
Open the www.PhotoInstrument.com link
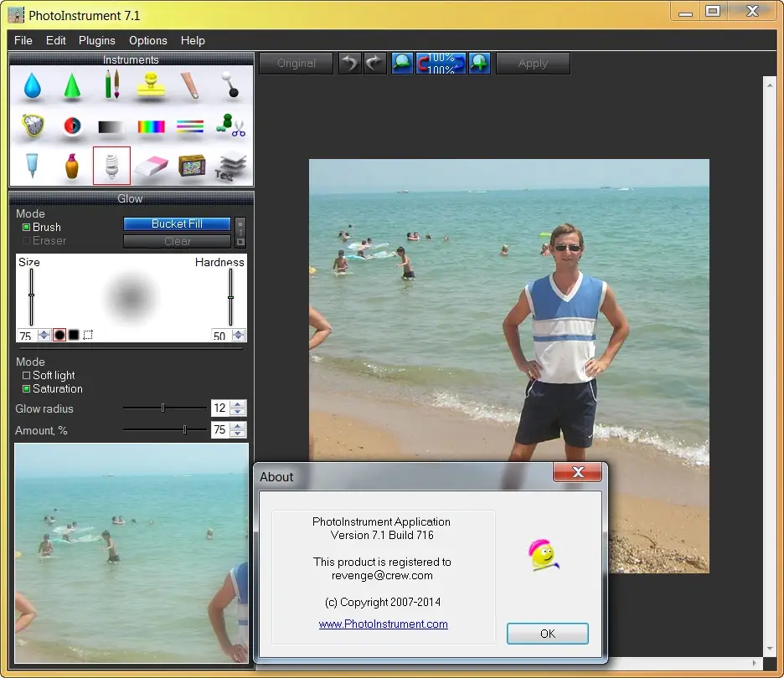[384, 624]
